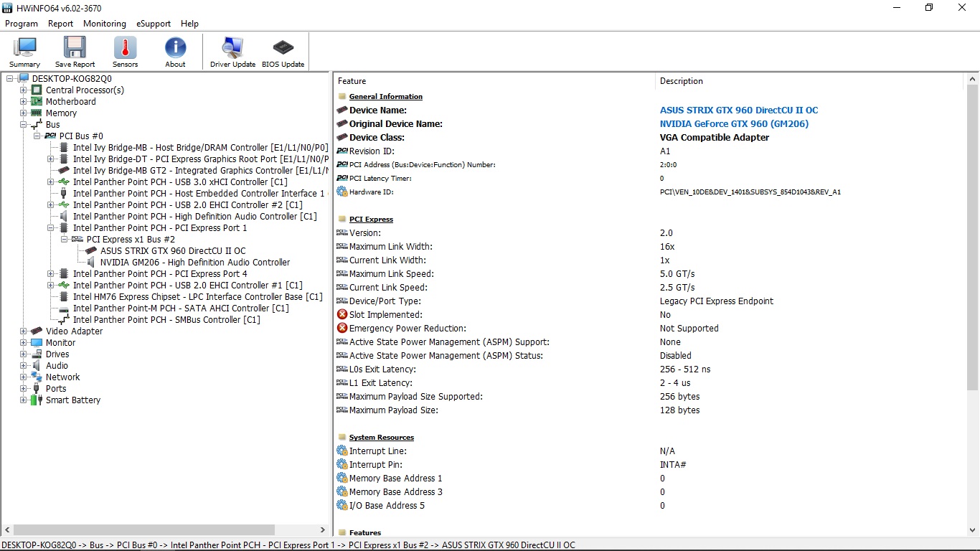Open the Monitoring menu
Image resolution: width=980 pixels, height=551 pixels.
(105, 24)
